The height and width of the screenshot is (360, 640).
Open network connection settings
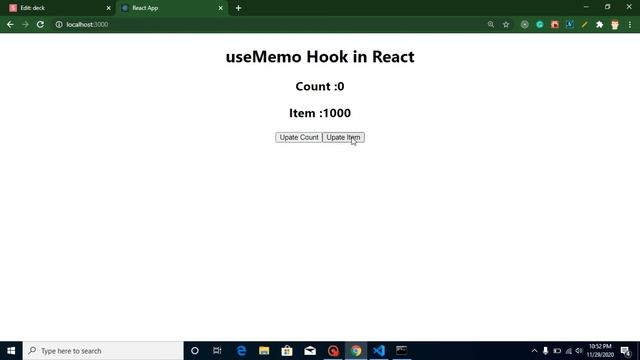[568, 351]
